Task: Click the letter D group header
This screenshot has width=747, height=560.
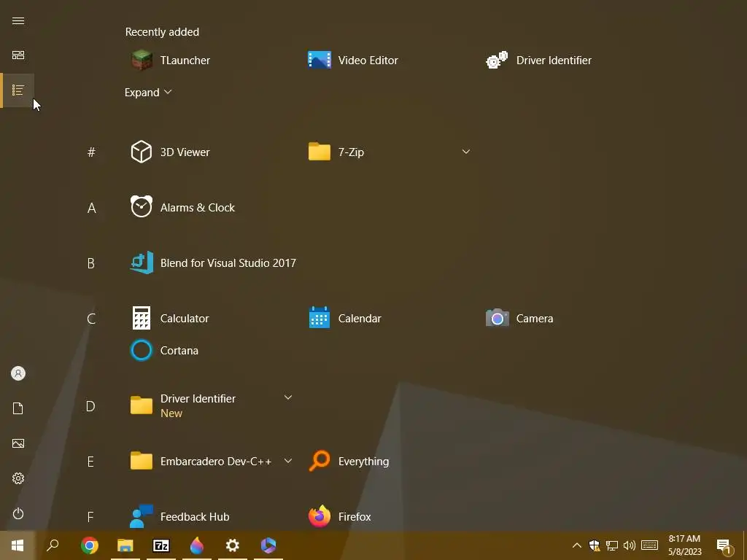Action: (90, 406)
